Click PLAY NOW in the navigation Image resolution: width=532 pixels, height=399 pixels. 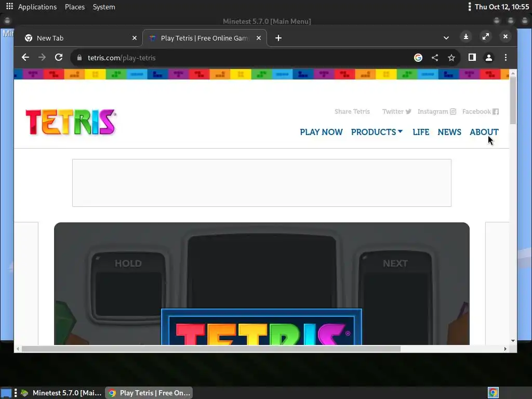321,132
